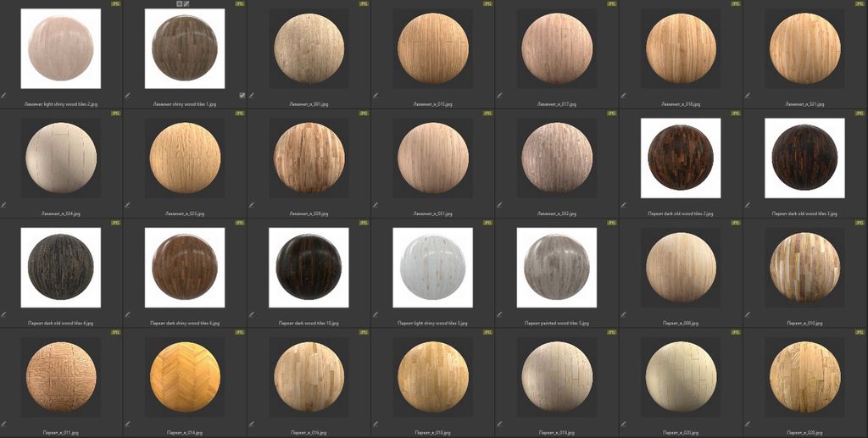Click the pencil icon for Паркет light shiny wood tiles 3

(x=375, y=313)
